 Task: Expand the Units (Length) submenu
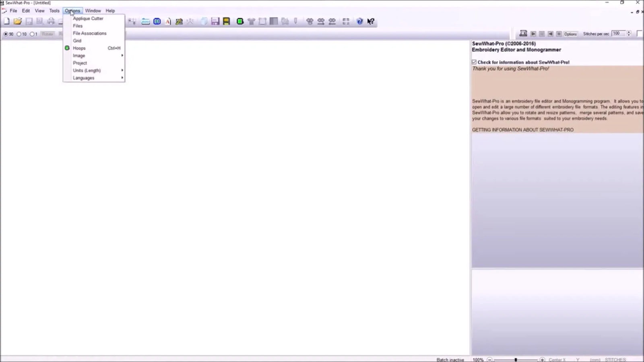point(94,70)
